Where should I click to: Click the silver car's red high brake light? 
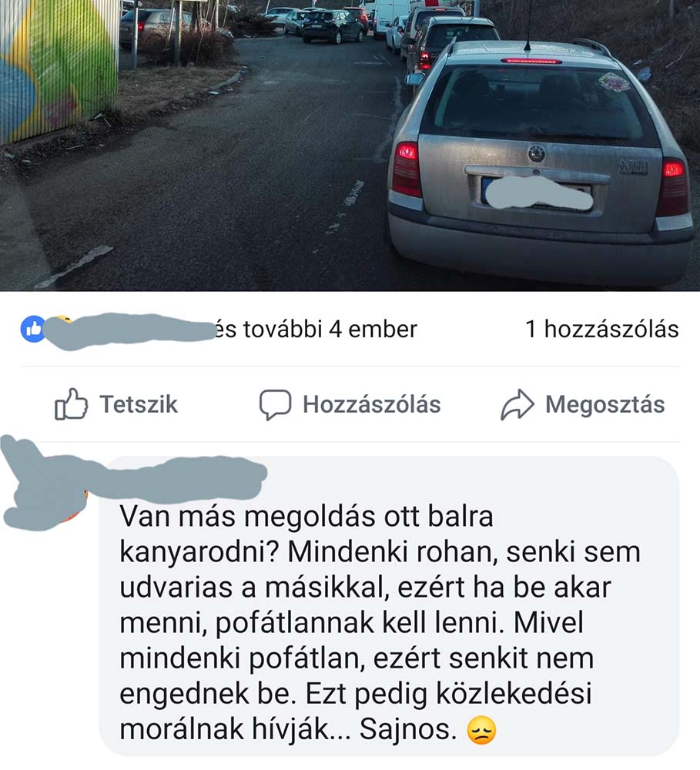point(531,61)
